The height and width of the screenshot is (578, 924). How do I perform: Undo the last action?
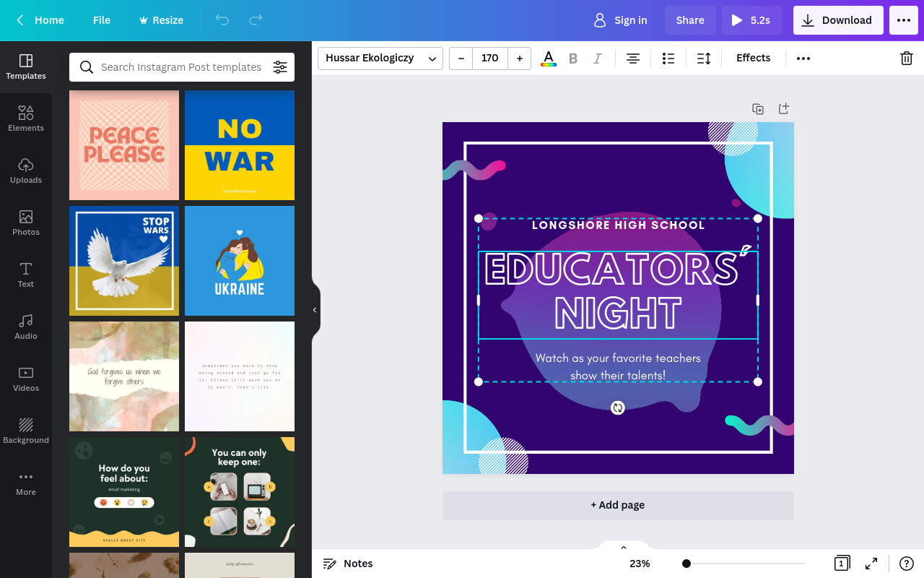[x=222, y=20]
